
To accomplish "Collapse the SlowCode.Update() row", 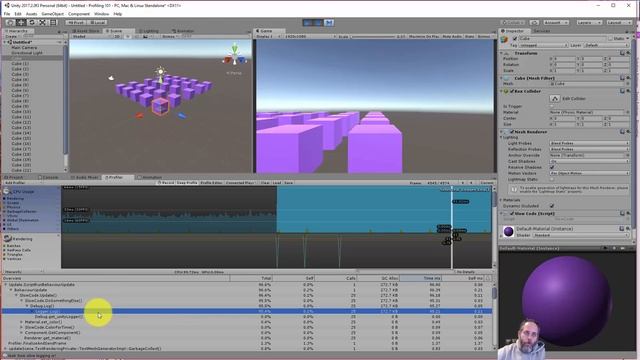I will [17, 295].
